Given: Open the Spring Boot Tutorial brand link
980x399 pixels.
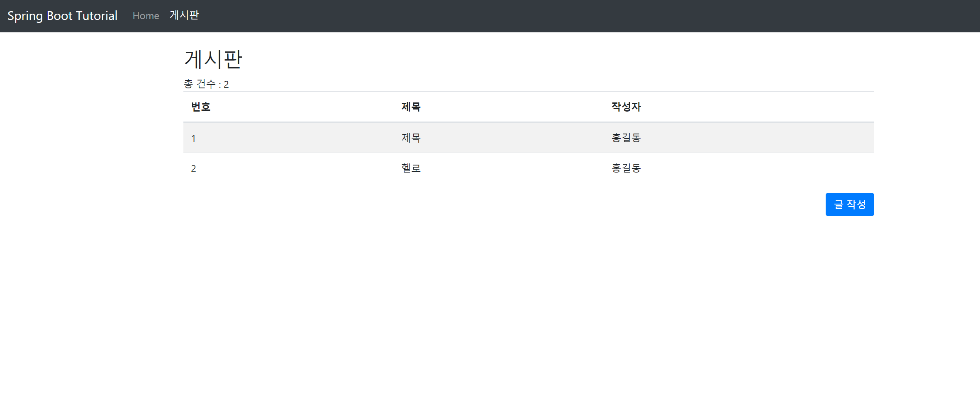Looking at the screenshot, I should click(x=63, y=16).
